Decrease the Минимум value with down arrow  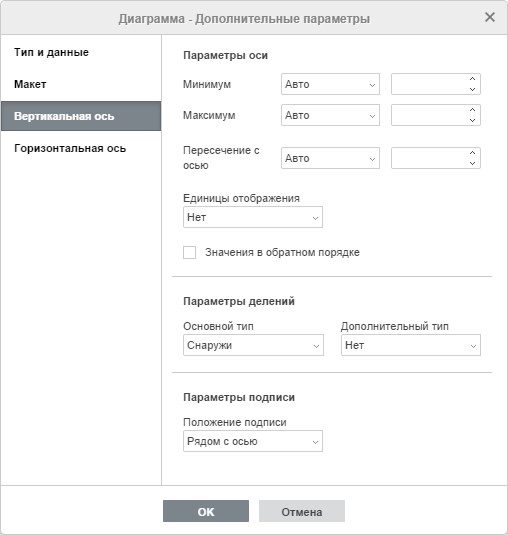coord(472,89)
